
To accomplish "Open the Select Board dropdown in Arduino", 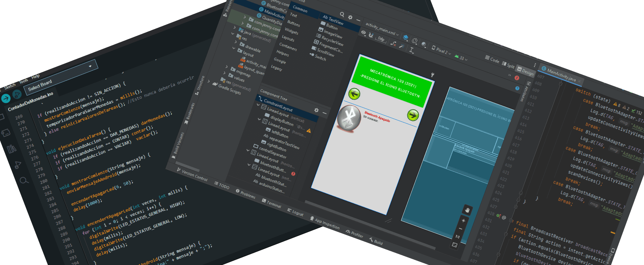I will click(61, 77).
